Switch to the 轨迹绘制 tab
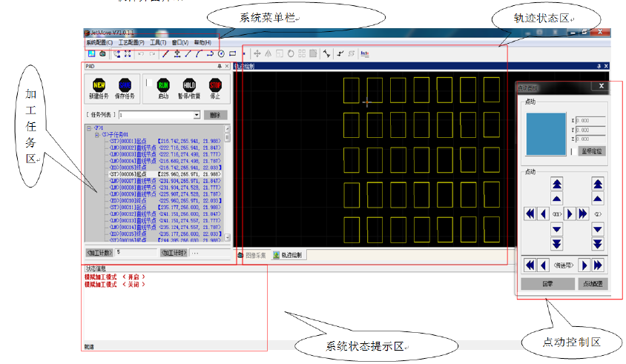The height and width of the screenshot is (364, 626). coord(288,255)
